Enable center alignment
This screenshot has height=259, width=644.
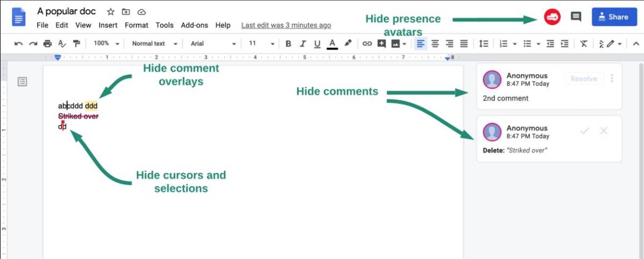[x=435, y=44]
